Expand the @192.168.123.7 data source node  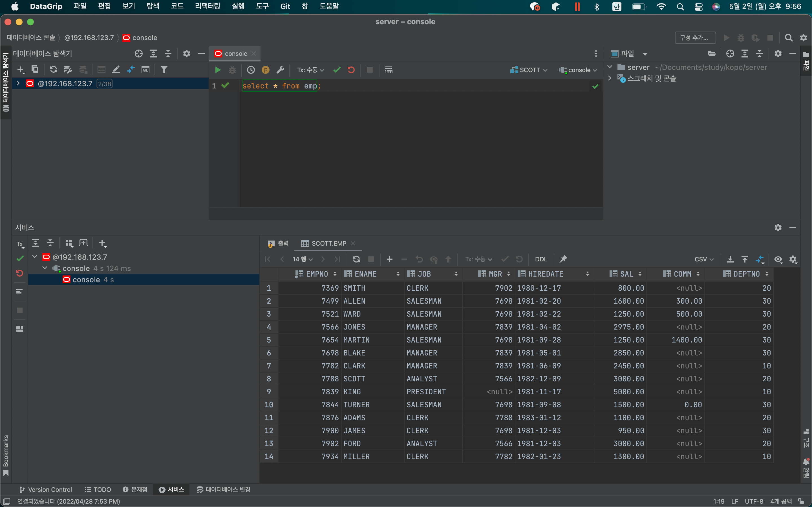[18, 83]
